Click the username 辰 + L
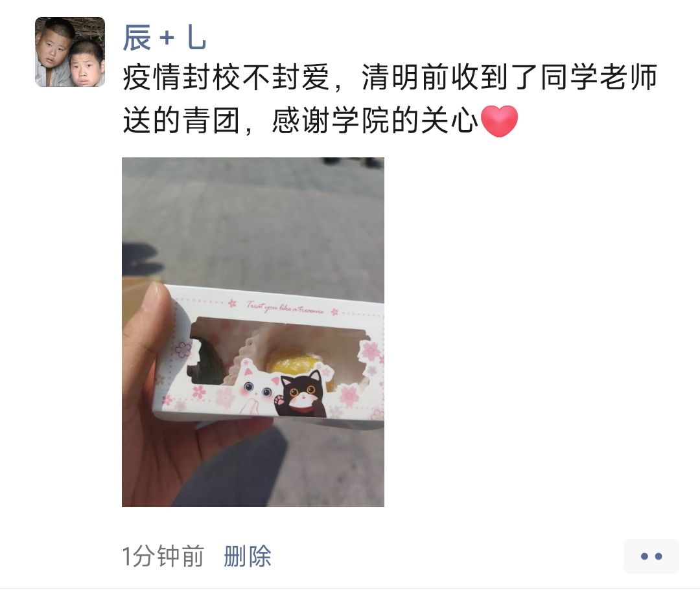 (x=165, y=37)
